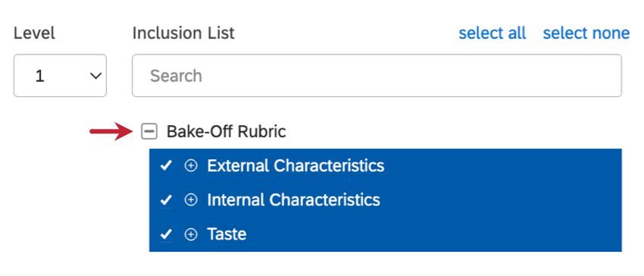Select the External Characteristics row label
The image size is (644, 276).
tap(295, 165)
